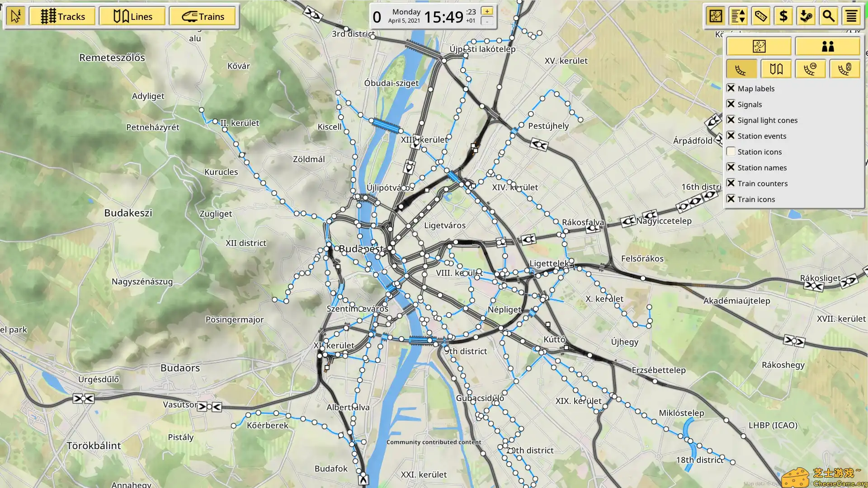This screenshot has width=868, height=488.
Task: Click the magnifying glass search icon
Action: (829, 16)
